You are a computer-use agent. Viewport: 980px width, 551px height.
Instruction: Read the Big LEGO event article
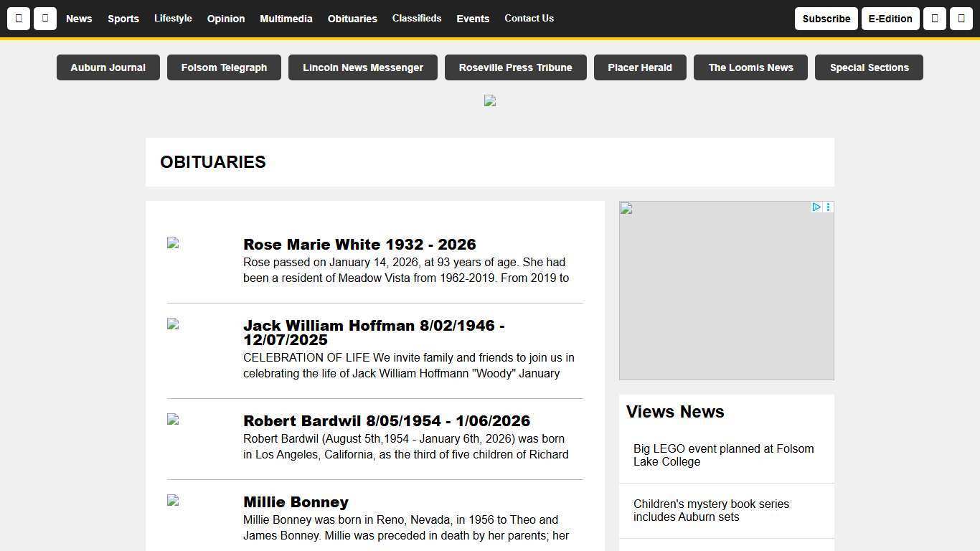click(x=723, y=455)
